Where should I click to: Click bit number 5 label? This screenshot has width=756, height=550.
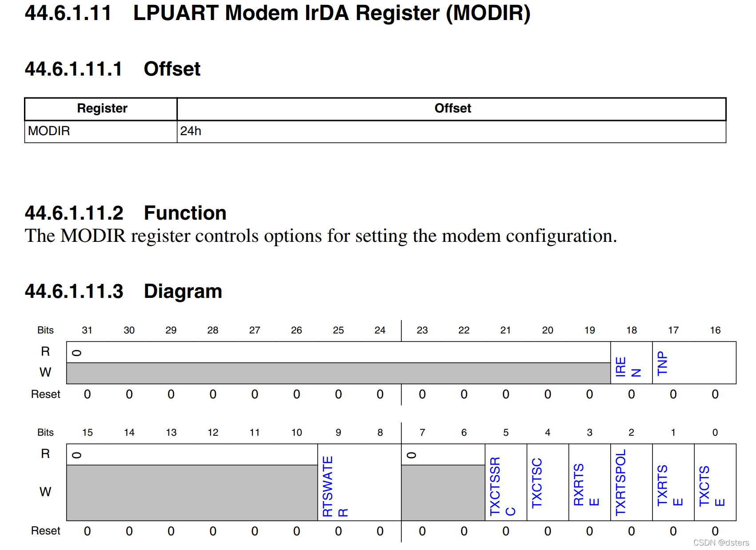(x=506, y=433)
